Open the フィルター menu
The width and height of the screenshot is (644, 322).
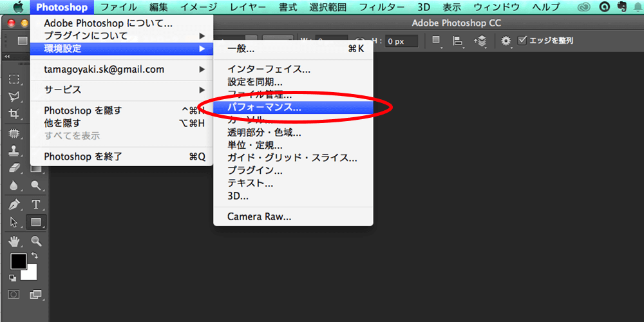tap(381, 6)
